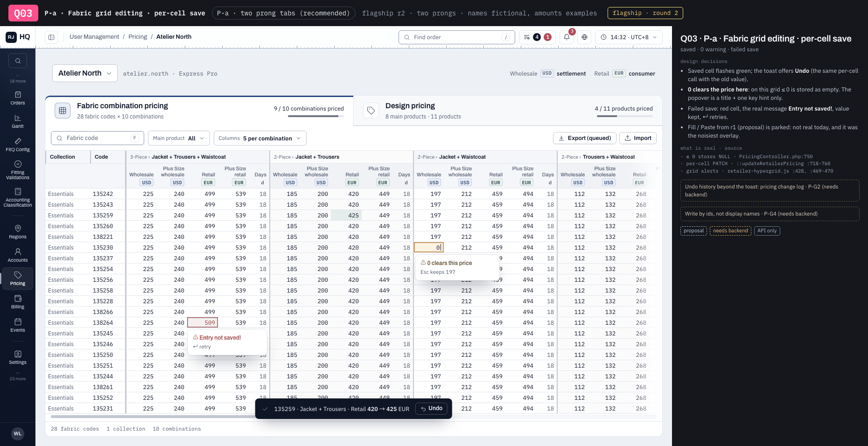This screenshot has width=868, height=446.
Task: Open FitQ Config in sidebar
Action: click(18, 145)
